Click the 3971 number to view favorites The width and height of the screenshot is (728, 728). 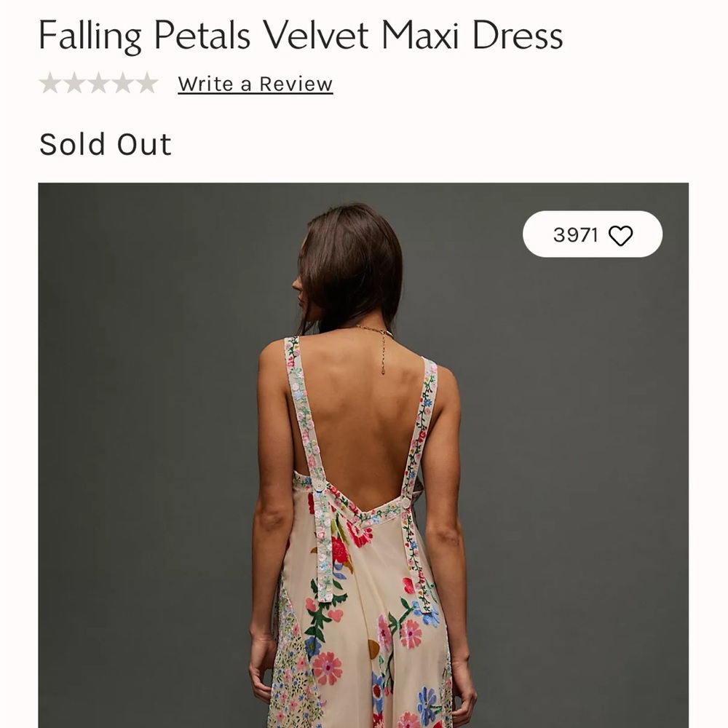[574, 234]
